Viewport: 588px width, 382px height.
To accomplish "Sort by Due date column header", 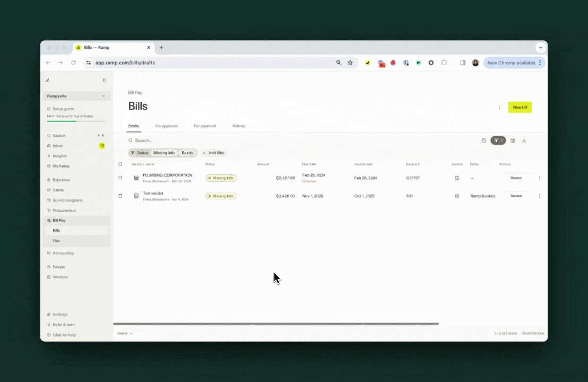I will click(x=309, y=164).
